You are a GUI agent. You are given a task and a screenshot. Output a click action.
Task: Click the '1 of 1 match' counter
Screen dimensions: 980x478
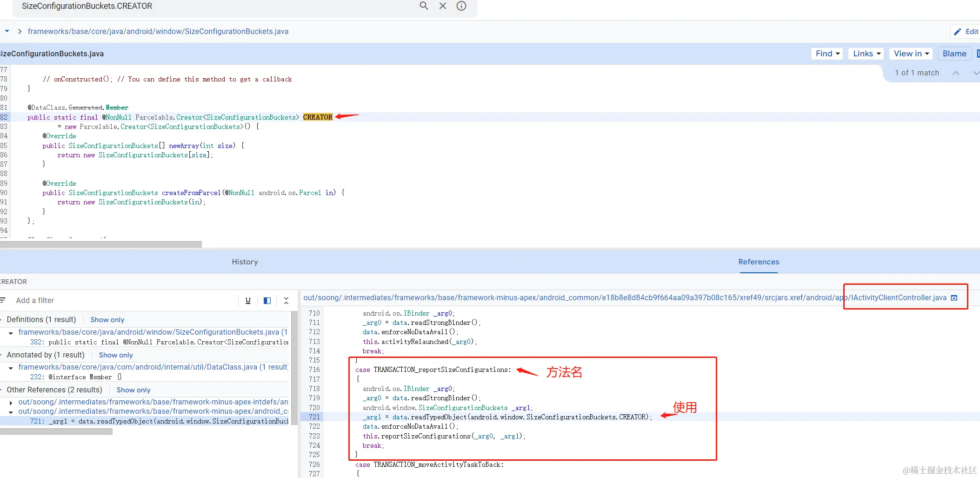(x=917, y=73)
